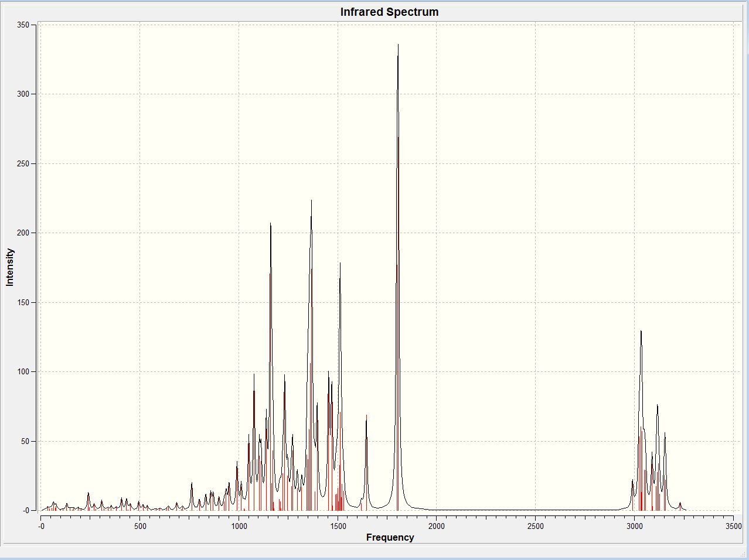The width and height of the screenshot is (749, 560).
Task: Click the small peak near 240 frequency
Action: coord(88,493)
